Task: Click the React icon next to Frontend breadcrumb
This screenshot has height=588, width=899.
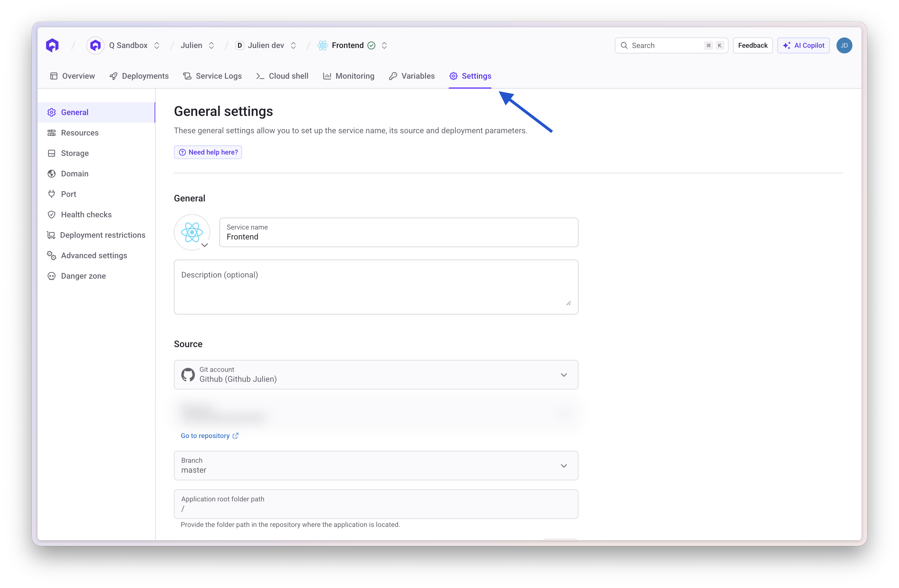Action: click(x=322, y=45)
